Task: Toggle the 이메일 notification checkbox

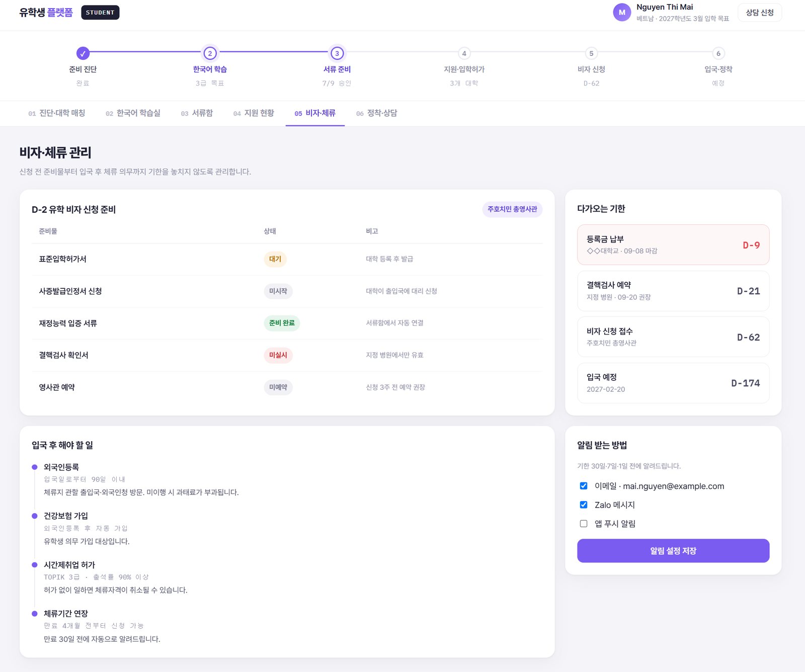Action: [584, 486]
